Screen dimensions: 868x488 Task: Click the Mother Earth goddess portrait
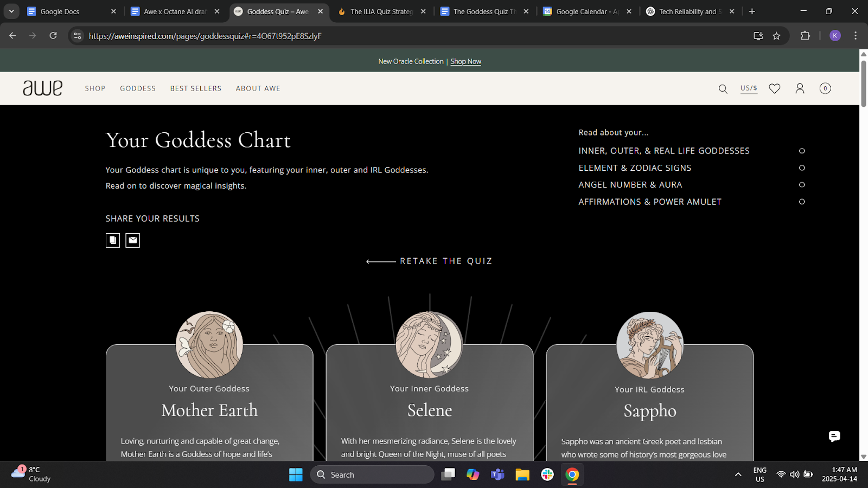pyautogui.click(x=209, y=345)
